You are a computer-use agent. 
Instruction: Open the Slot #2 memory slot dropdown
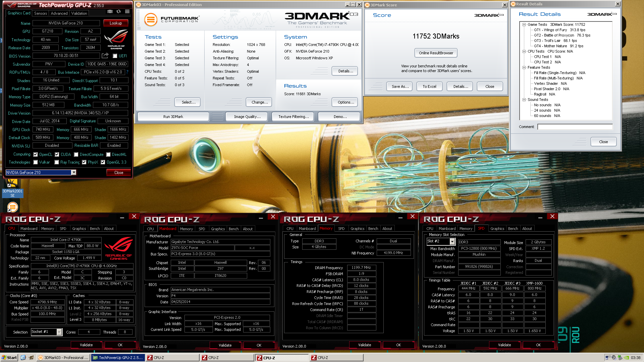(x=452, y=241)
